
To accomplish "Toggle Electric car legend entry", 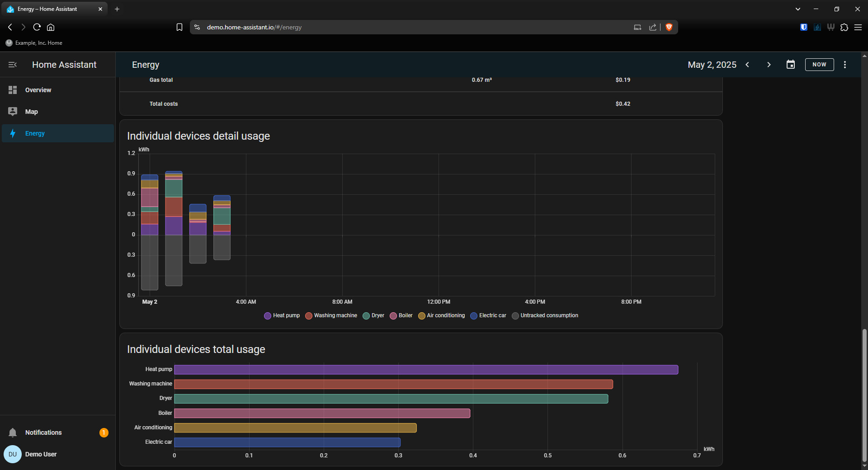I will pos(488,315).
